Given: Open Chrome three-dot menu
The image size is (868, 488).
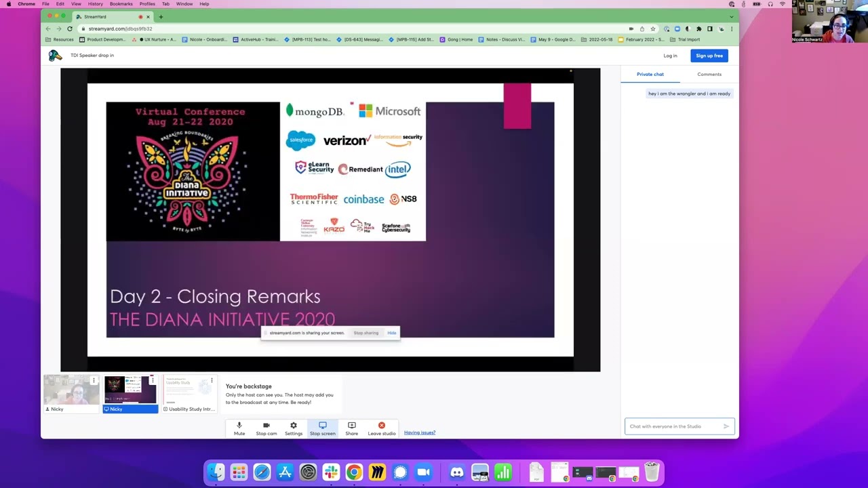Looking at the screenshot, I should (732, 28).
